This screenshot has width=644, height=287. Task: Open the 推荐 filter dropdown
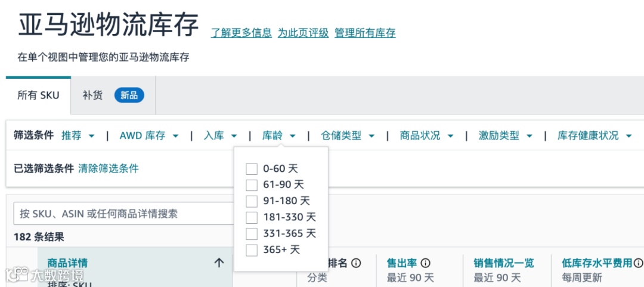[78, 135]
